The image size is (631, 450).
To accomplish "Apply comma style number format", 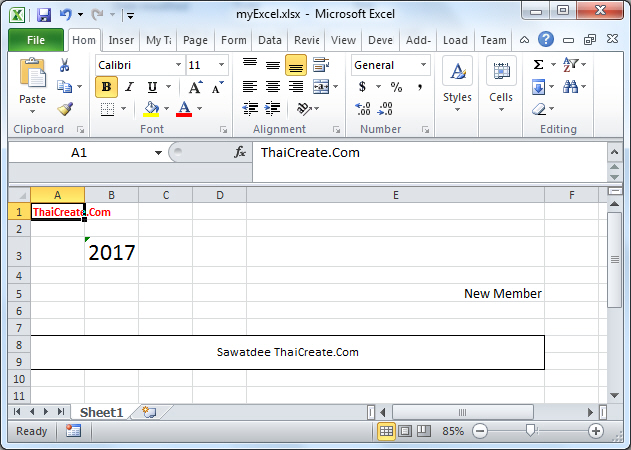I will 420,87.
